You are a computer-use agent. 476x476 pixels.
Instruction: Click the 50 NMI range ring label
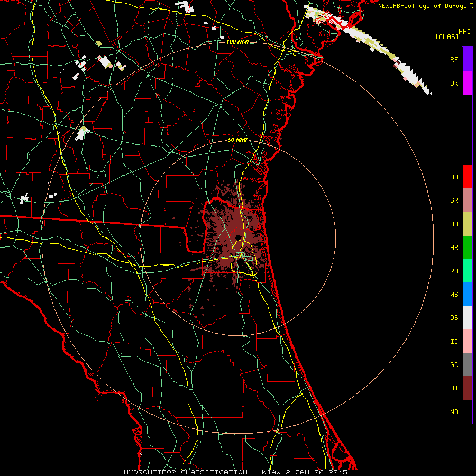point(237,140)
